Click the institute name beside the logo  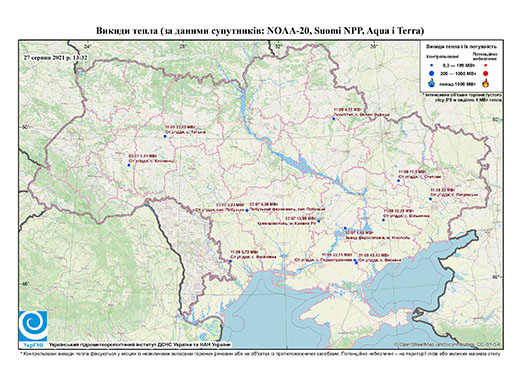[x=140, y=345]
